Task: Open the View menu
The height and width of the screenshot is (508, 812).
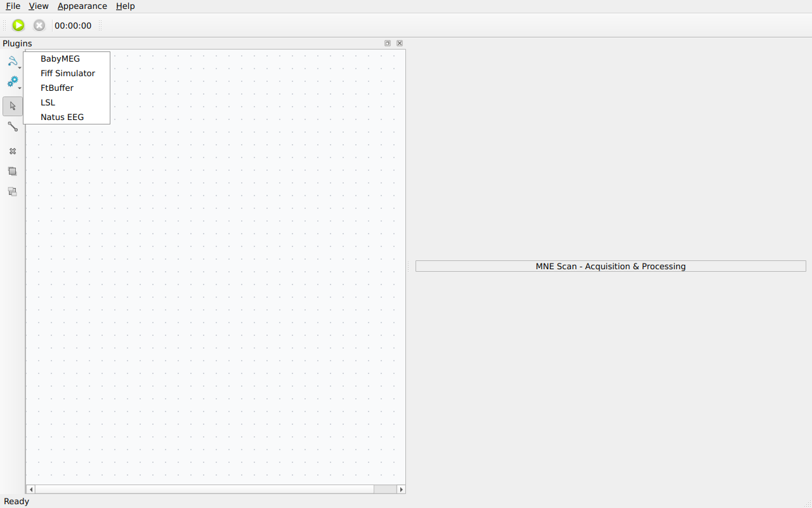Action: (x=39, y=6)
